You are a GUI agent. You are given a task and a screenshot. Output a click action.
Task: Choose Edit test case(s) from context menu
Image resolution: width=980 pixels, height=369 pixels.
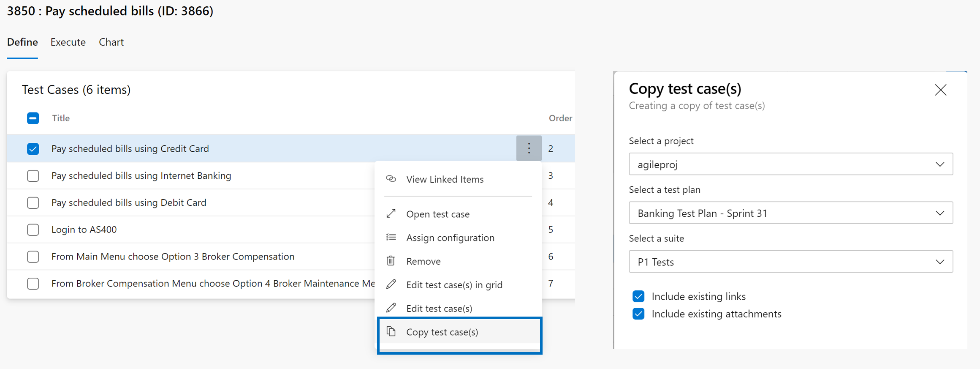point(439,308)
